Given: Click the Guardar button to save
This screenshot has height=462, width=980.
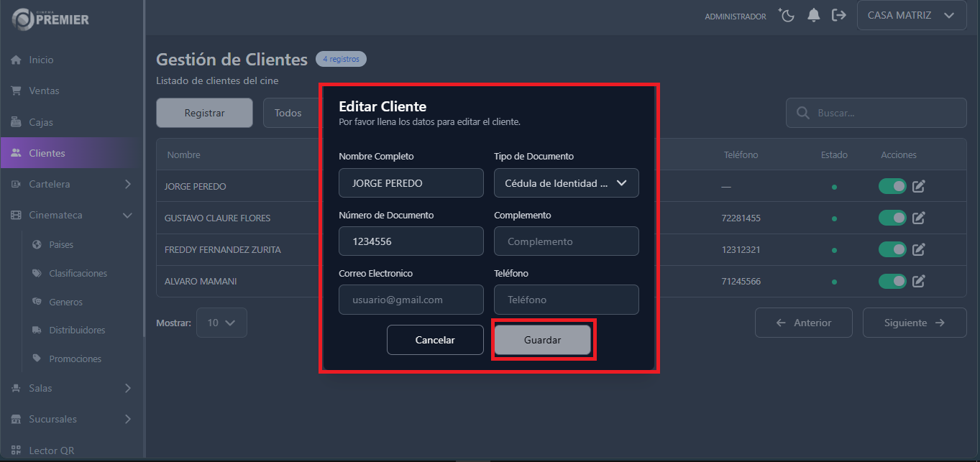Looking at the screenshot, I should (543, 339).
